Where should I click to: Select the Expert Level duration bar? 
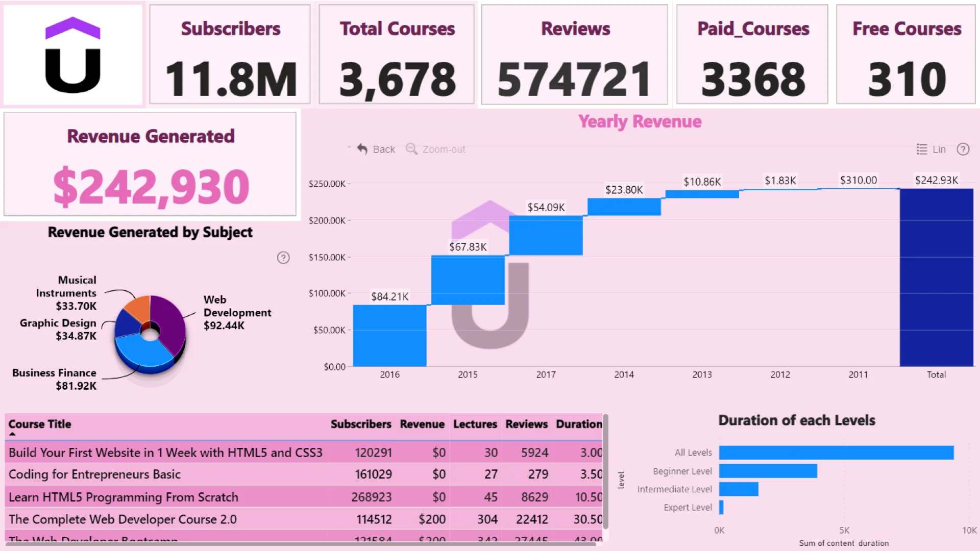(x=721, y=507)
